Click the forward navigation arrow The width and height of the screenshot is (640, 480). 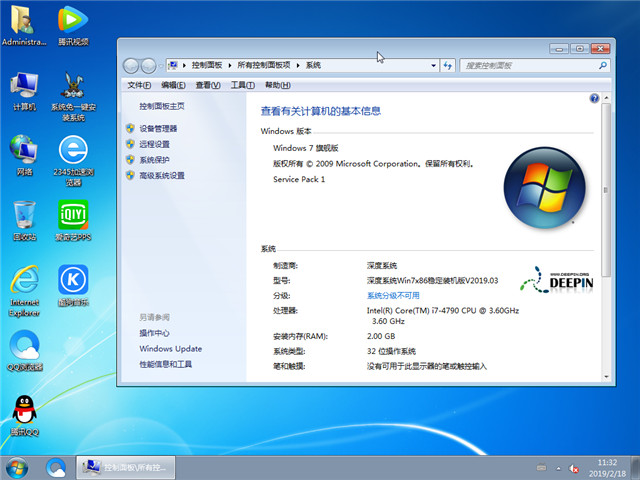point(148,65)
